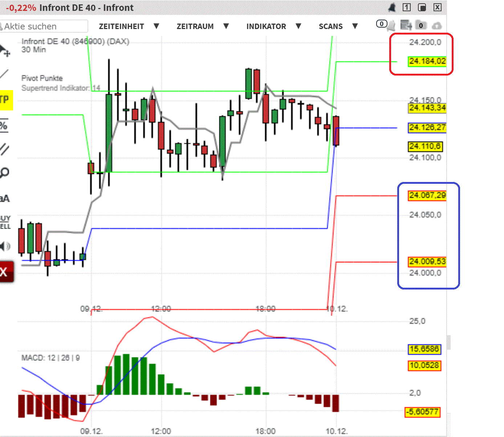Click the red X delete drawings button
This screenshot has width=504, height=437.
pos(5,271)
